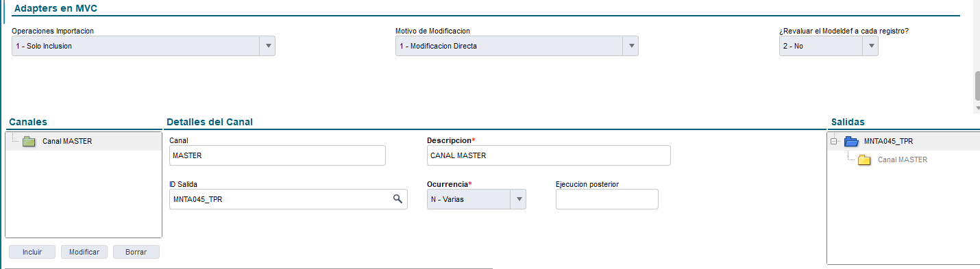
Task: Click the vertical scrollbar thumb
Action: (978, 86)
